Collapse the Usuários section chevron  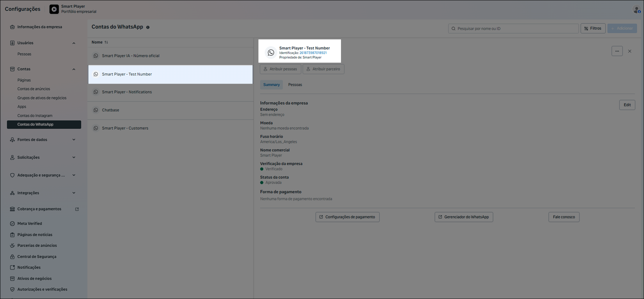[74, 43]
